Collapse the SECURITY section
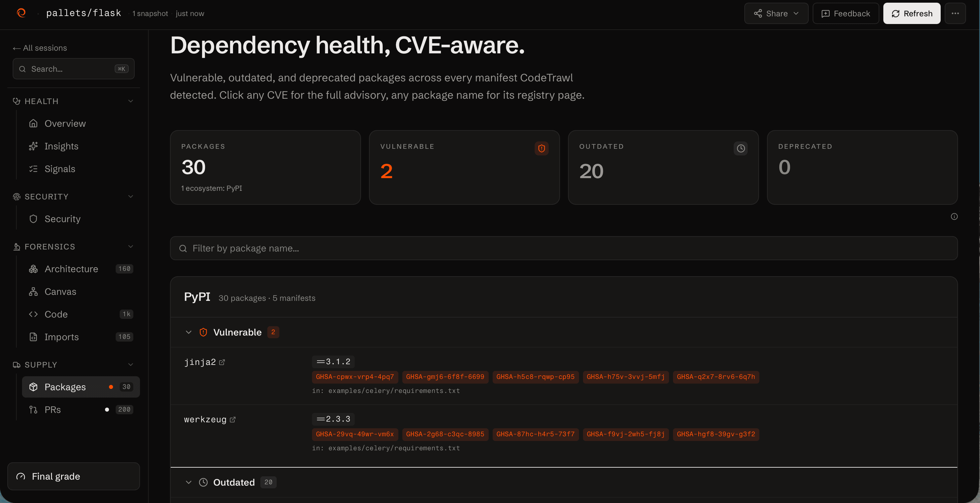The width and height of the screenshot is (980, 503). (73, 196)
